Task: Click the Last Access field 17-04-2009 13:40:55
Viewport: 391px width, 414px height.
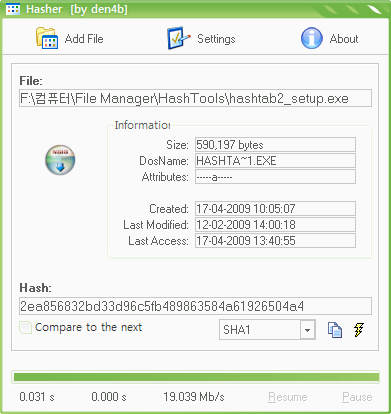Action: tap(275, 241)
